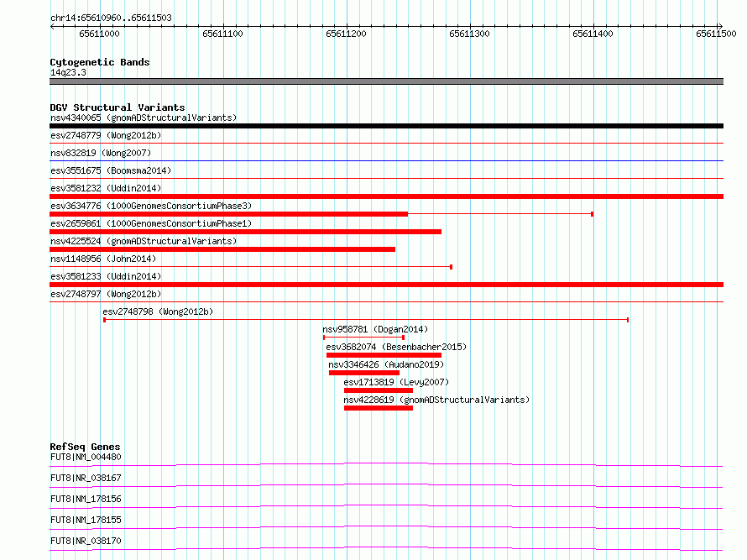
Task: Select the esv3682074 red bar
Action: click(384, 355)
